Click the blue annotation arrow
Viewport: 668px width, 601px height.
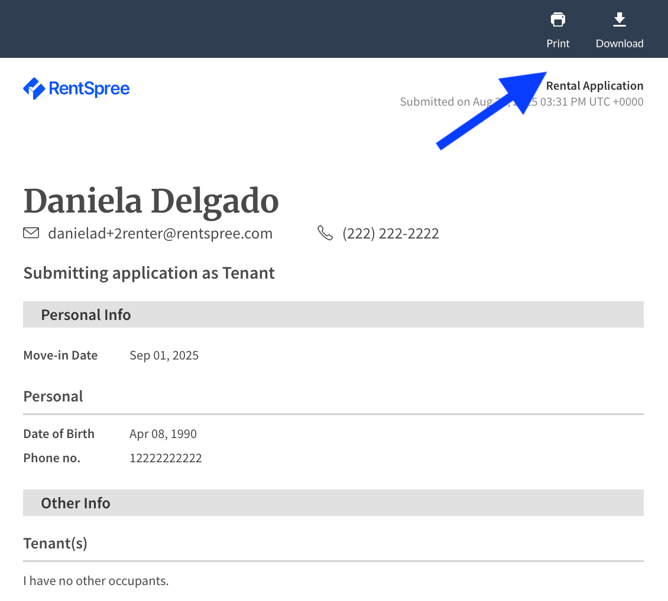(491, 110)
